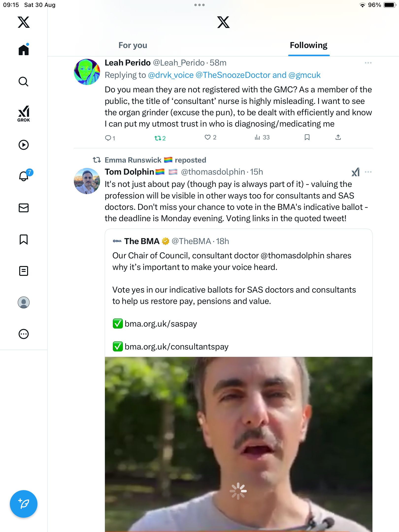Open more options on Tom Dolphin's post
Image resolution: width=399 pixels, height=532 pixels.
pos(368,172)
